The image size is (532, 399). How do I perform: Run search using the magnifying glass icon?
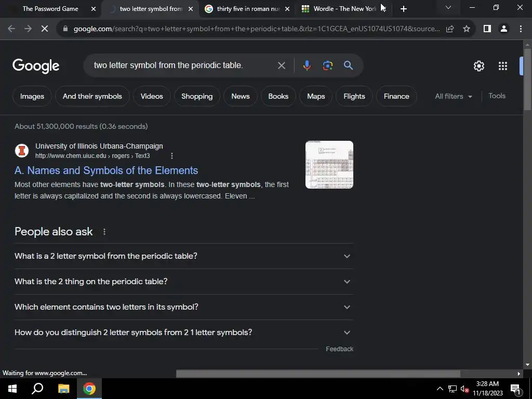[348, 65]
